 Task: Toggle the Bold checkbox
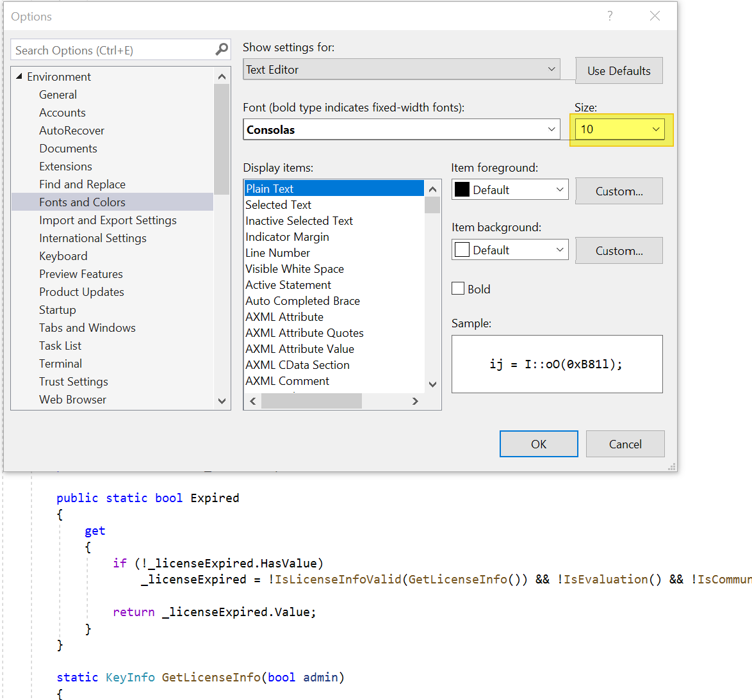click(458, 289)
